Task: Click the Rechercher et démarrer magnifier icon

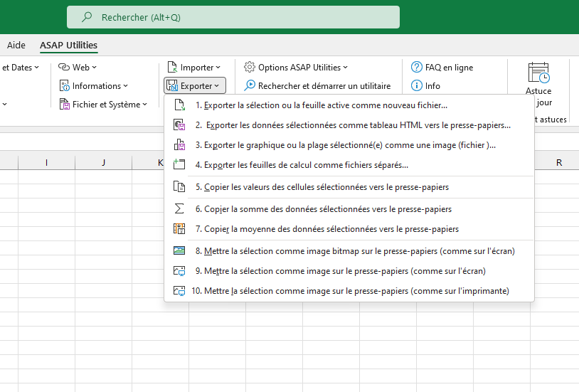Action: (250, 85)
